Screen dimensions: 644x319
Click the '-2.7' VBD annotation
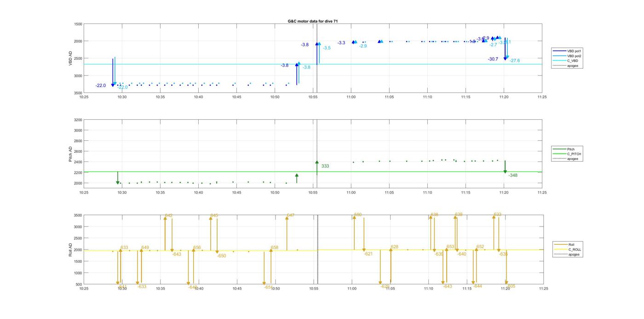493,45
